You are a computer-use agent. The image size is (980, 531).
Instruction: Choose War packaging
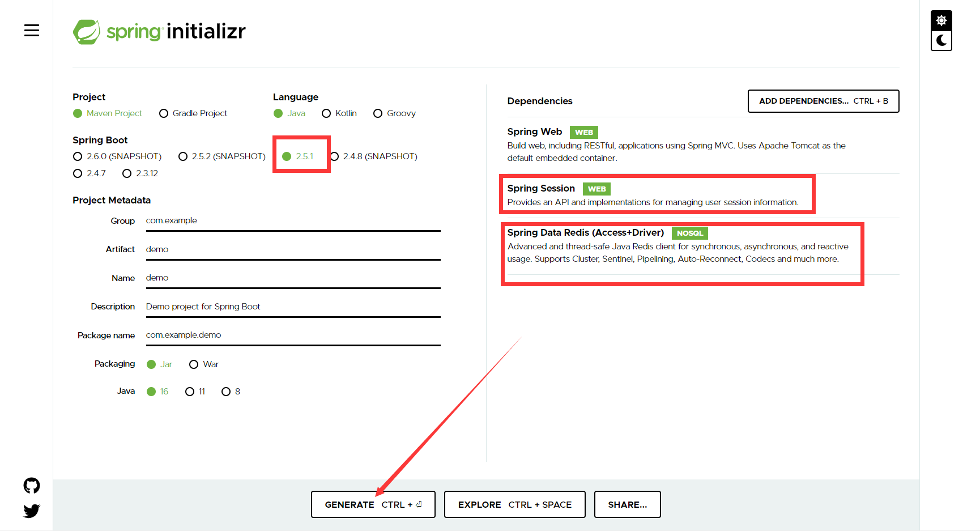pyautogui.click(x=204, y=364)
